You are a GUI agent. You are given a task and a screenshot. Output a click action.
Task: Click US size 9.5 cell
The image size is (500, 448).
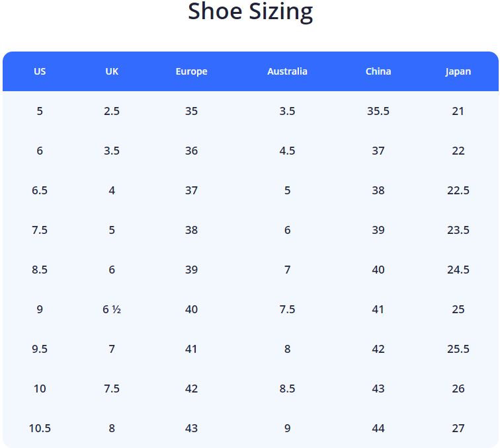(40, 349)
